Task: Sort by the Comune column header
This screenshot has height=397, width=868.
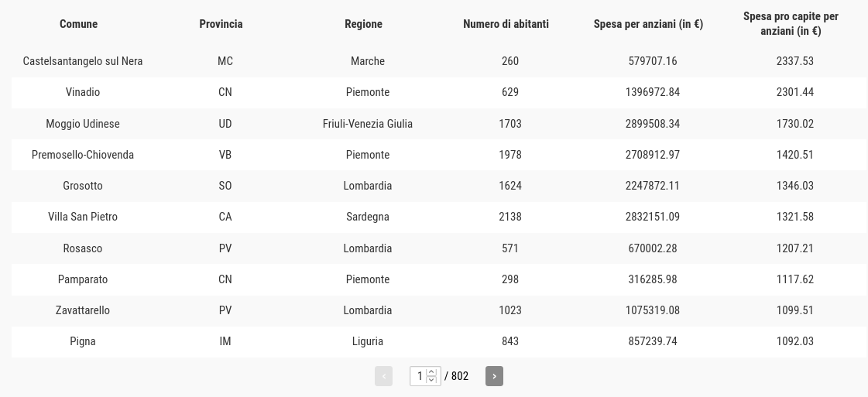Action: coord(79,24)
